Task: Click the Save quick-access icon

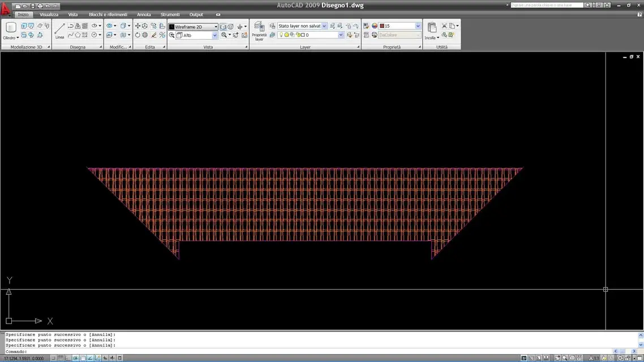Action: coord(32,6)
